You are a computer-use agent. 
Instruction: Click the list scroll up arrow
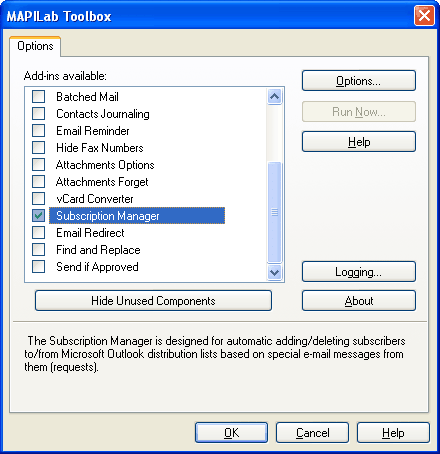275,97
